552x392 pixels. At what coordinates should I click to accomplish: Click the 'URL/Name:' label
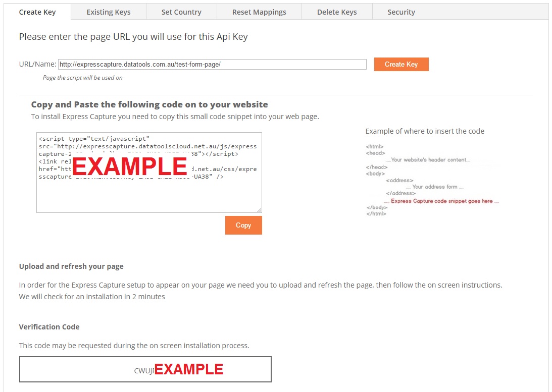[38, 65]
